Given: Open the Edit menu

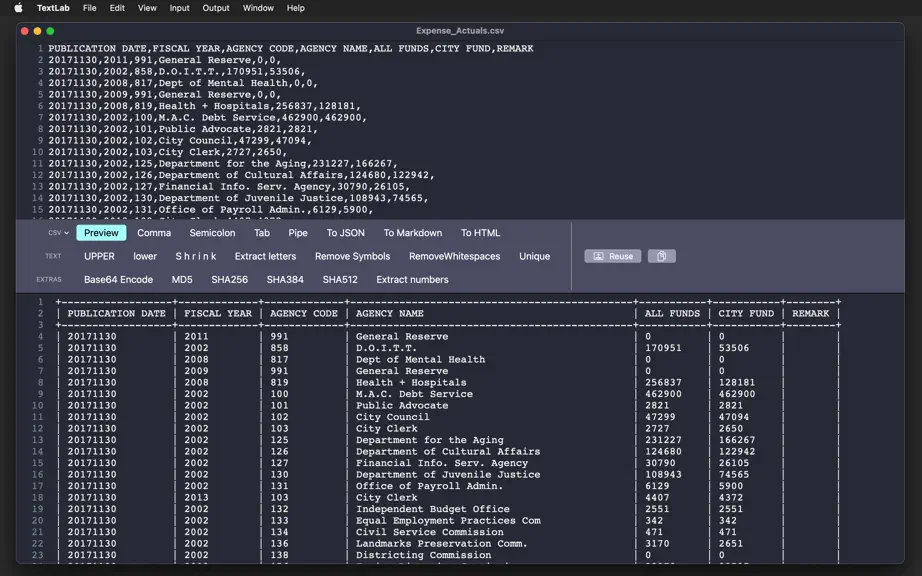Looking at the screenshot, I should 117,8.
